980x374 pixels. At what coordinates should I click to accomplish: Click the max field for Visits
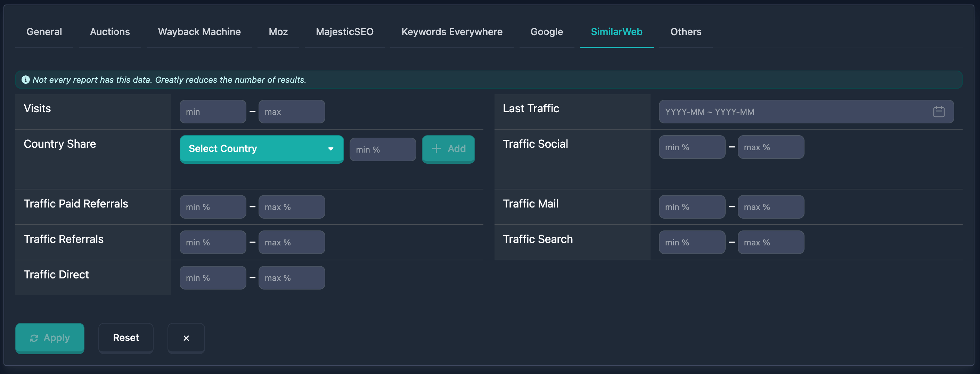292,112
